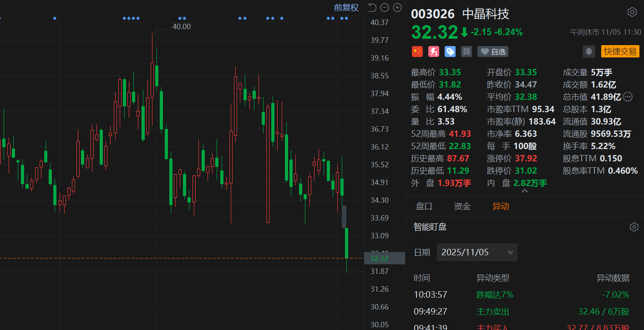Click the pink lightning badge icon
Image resolution: width=644 pixels, height=330 pixels.
tap(434, 52)
